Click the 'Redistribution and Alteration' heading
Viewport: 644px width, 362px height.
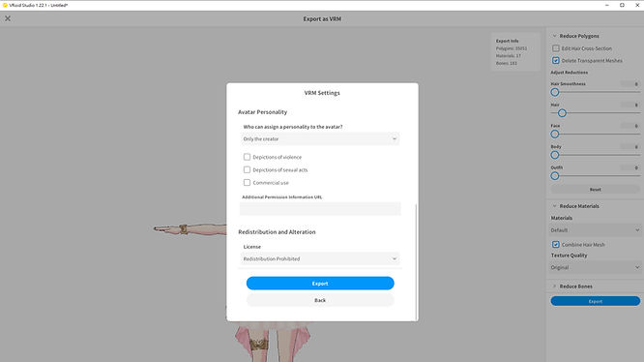[277, 231]
